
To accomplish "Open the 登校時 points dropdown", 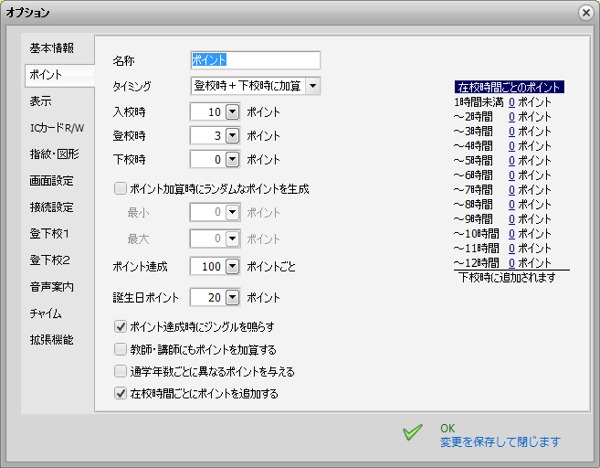I will [x=233, y=135].
